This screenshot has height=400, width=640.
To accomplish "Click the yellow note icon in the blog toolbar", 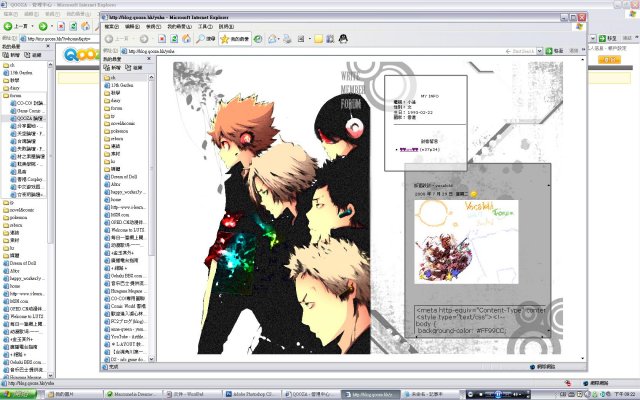I will [318, 39].
